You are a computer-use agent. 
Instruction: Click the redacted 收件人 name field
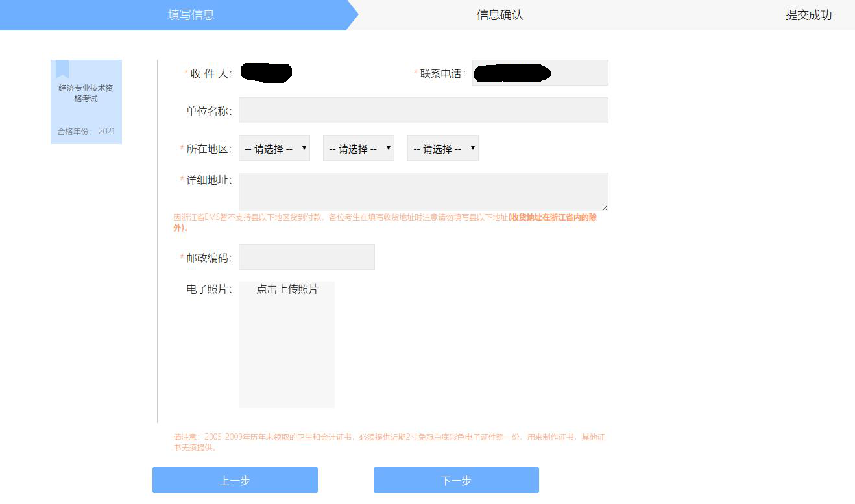point(266,73)
